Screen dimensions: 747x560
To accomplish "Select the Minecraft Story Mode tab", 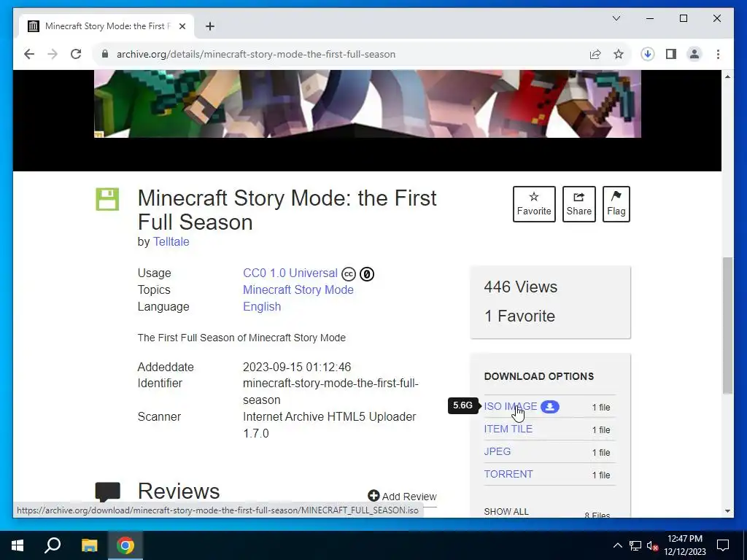I will coord(107,26).
